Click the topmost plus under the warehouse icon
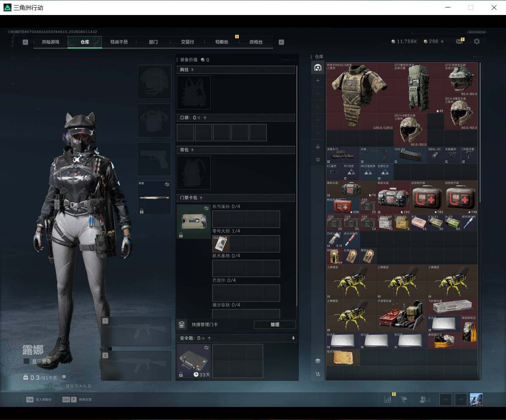The width and height of the screenshot is (506, 420). [x=318, y=81]
